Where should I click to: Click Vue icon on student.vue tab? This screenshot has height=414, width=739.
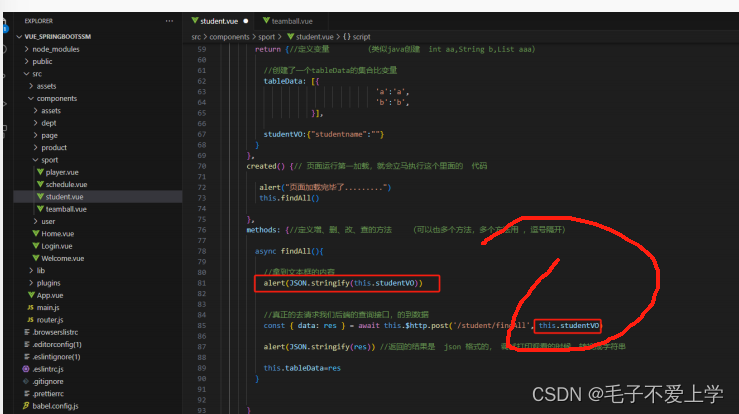point(195,21)
